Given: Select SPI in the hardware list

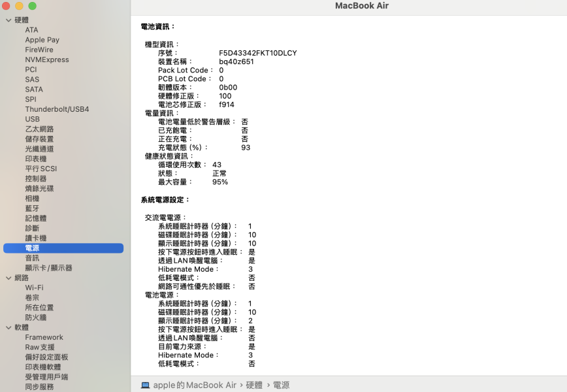Looking at the screenshot, I should pyautogui.click(x=31, y=99).
